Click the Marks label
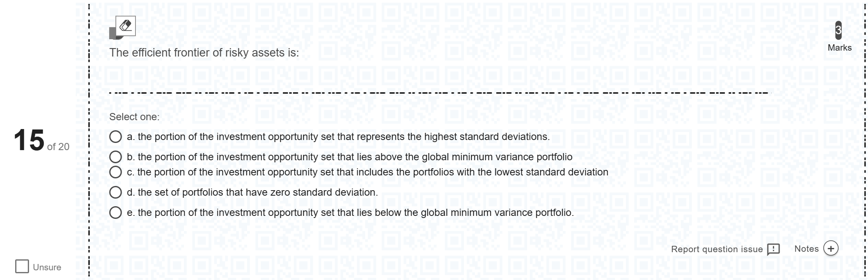The image size is (868, 280). pyautogui.click(x=839, y=48)
